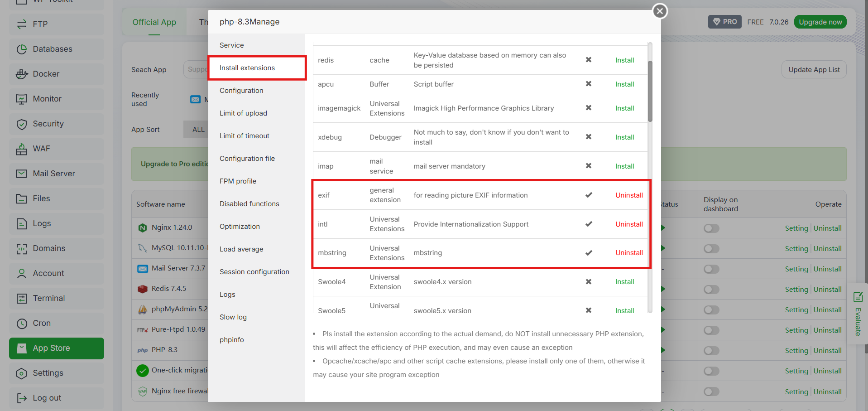Click the extensions list scrollbar
Viewport: 868px width, 411px height.
[x=650, y=92]
